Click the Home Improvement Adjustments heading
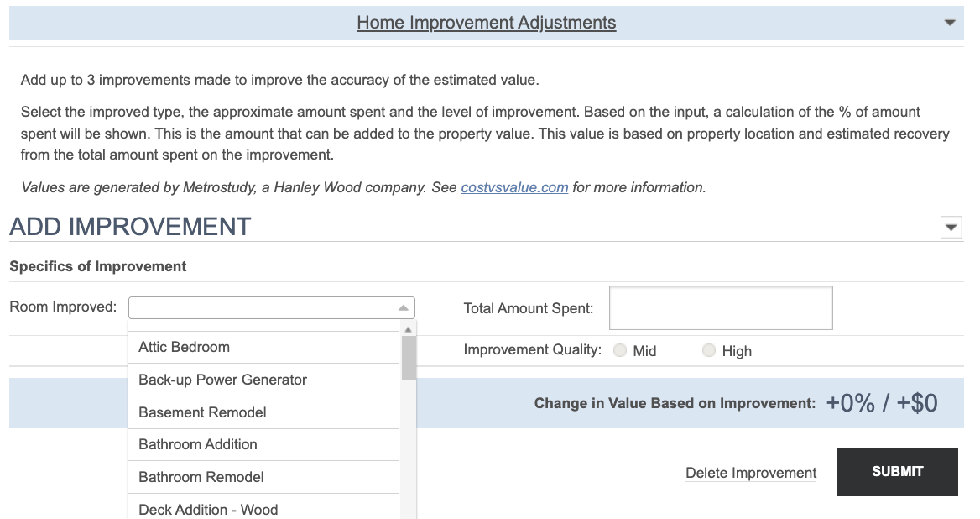This screenshot has width=980, height=519. tap(486, 22)
